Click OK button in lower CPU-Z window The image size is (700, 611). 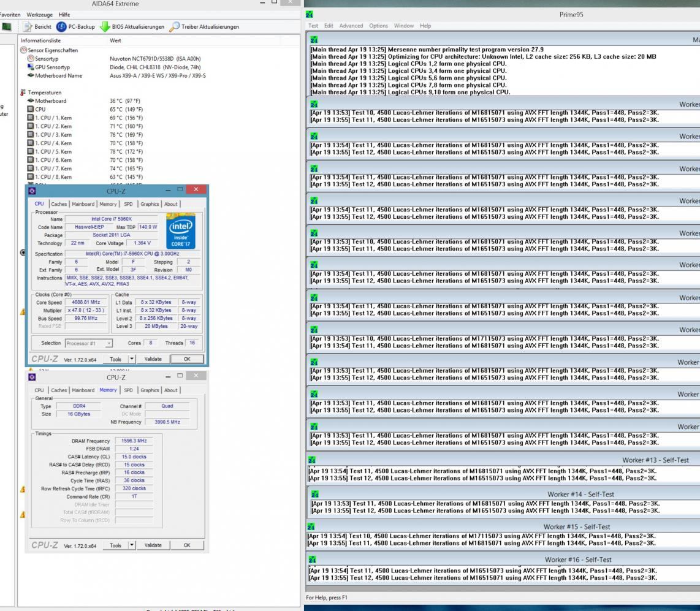click(187, 545)
